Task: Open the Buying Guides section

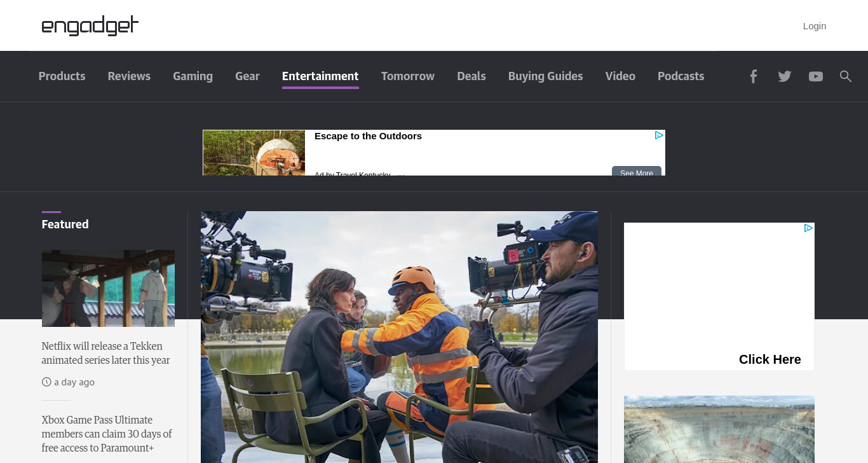Action: click(545, 76)
